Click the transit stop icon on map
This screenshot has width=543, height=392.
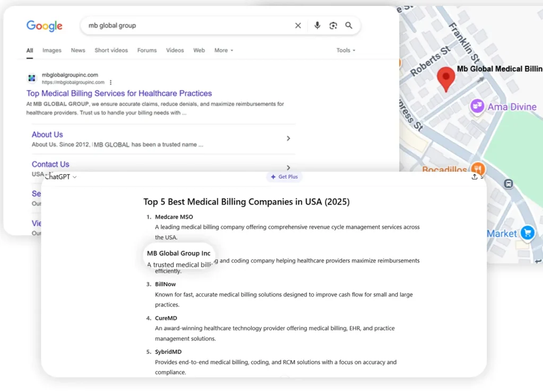pyautogui.click(x=509, y=184)
